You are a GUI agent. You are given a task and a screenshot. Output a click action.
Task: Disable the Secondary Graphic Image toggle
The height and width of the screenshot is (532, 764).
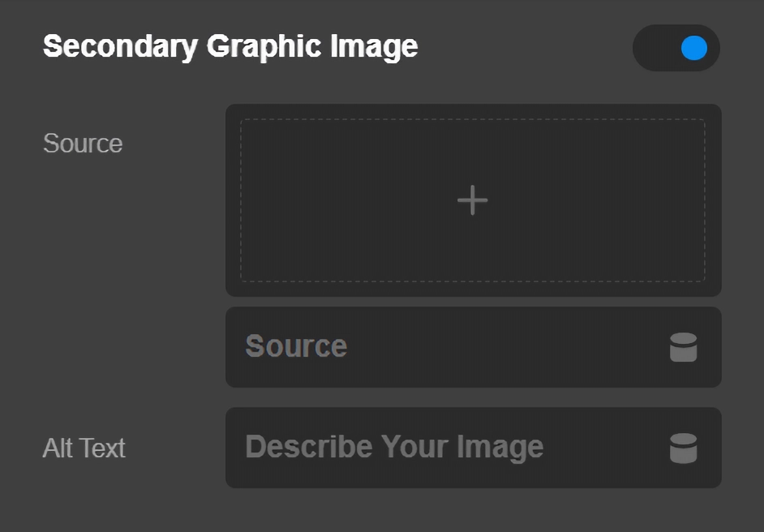pos(676,48)
